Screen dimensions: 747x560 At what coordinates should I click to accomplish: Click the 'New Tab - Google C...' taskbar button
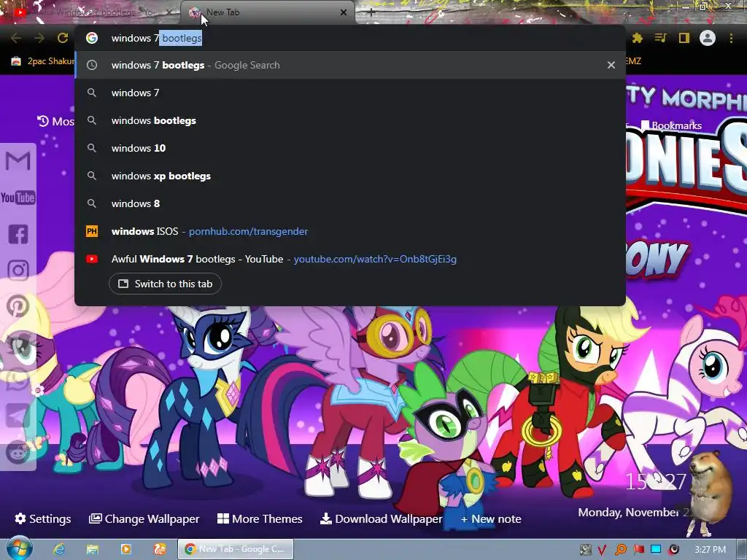pos(236,549)
